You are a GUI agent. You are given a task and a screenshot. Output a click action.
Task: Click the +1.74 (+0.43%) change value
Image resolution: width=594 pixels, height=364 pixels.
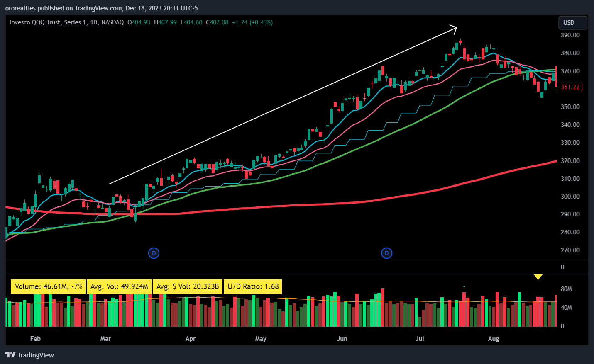tap(252, 22)
